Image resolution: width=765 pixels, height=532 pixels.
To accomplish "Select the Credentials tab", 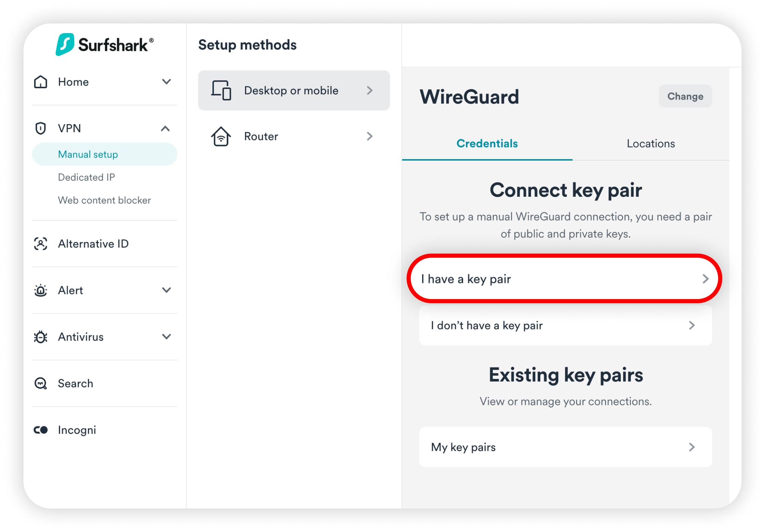I will pyautogui.click(x=487, y=144).
